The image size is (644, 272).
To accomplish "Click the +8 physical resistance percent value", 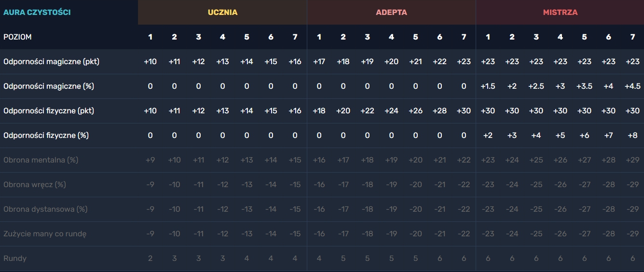I will tap(632, 136).
